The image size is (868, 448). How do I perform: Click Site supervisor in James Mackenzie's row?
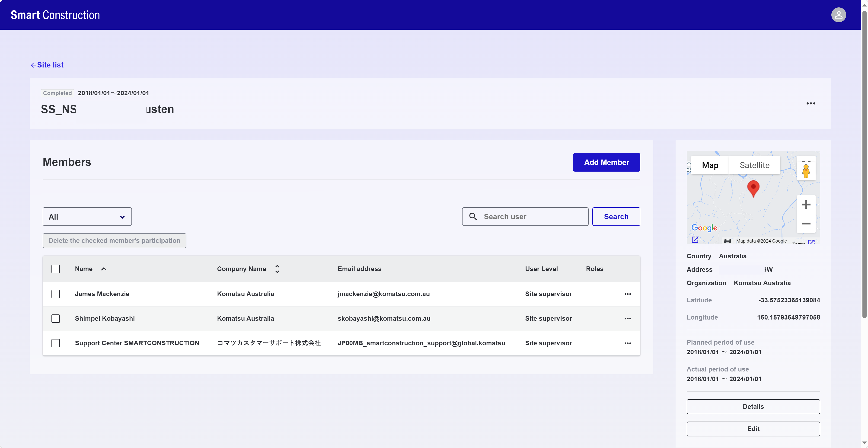pyautogui.click(x=548, y=294)
